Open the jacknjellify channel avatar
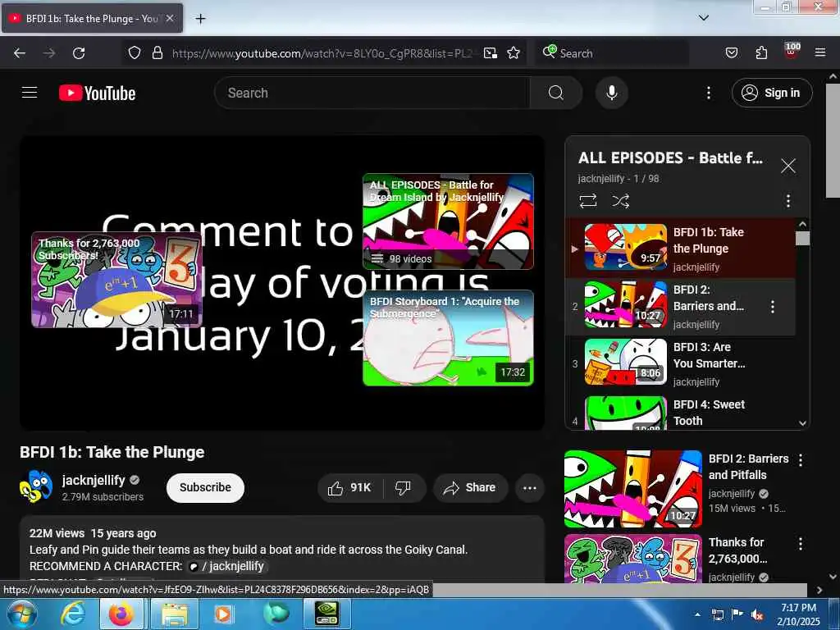Viewport: 840px width, 630px height. pyautogui.click(x=36, y=487)
